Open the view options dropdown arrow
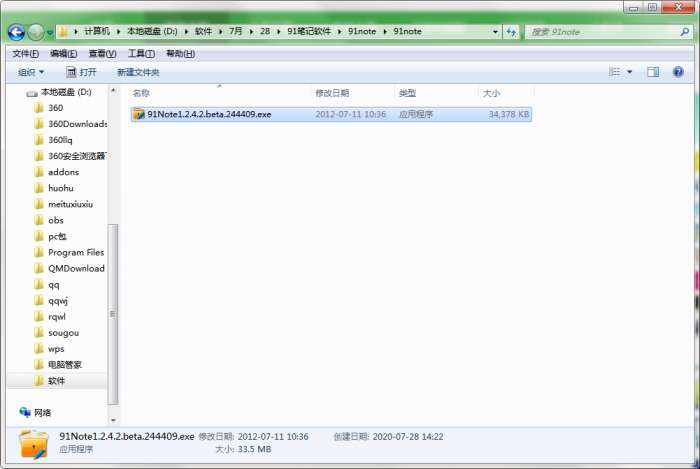Screen dimensions: 700x469 tap(629, 72)
